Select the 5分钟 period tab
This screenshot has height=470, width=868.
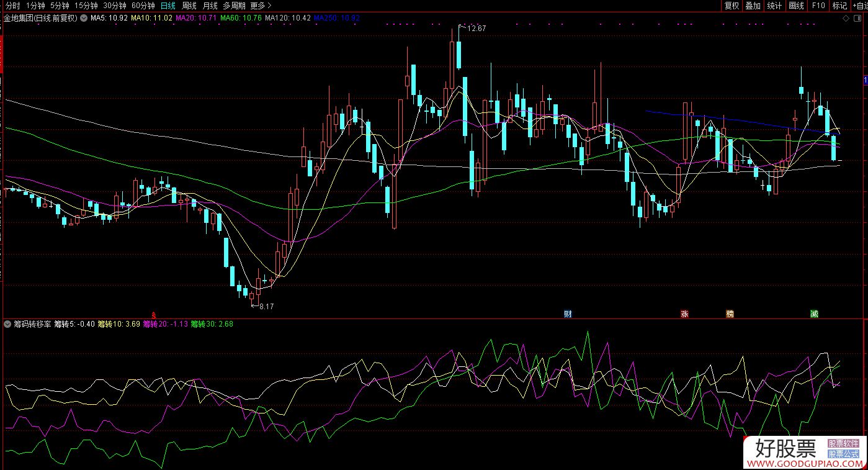click(x=60, y=6)
